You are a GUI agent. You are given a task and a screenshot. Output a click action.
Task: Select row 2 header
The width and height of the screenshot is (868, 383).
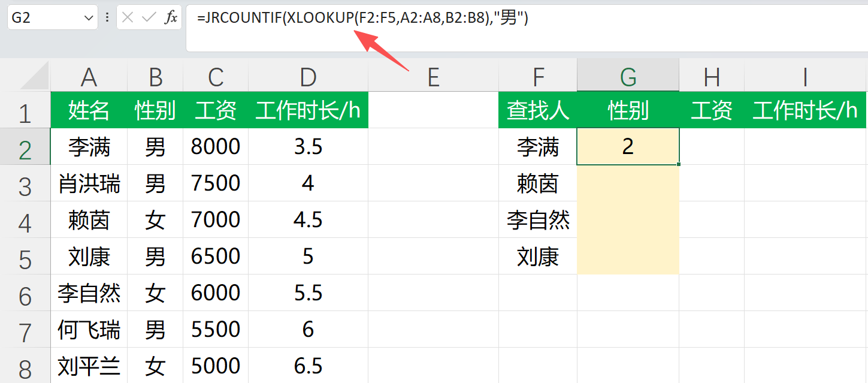click(x=25, y=147)
